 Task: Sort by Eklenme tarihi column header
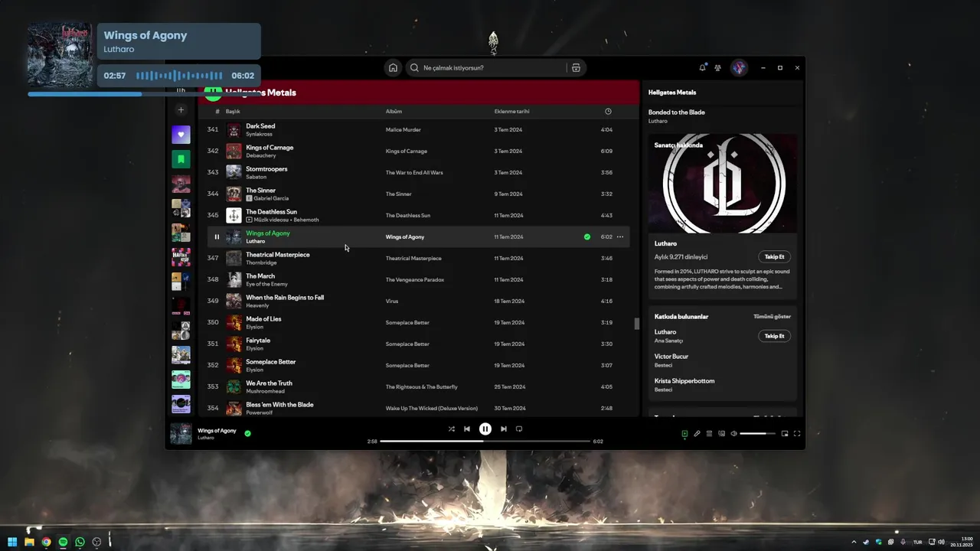pos(511,112)
